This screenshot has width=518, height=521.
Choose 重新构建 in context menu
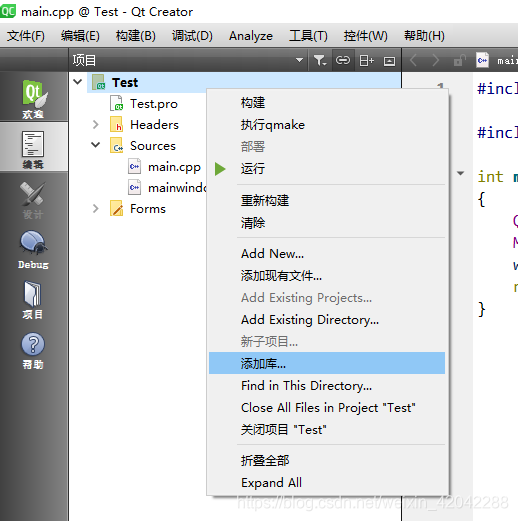(x=327, y=201)
